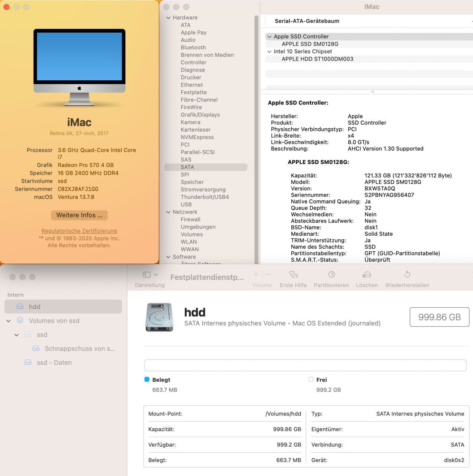Open the Darstellung sidebar view icon
Screen dimensions: 473x476
click(146, 275)
